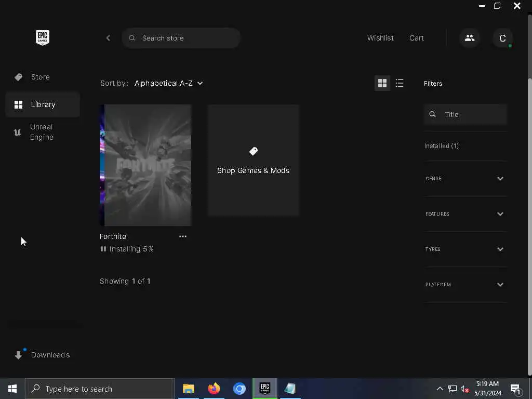532x399 pixels.
Task: Expand the Platform filter
Action: (465, 284)
